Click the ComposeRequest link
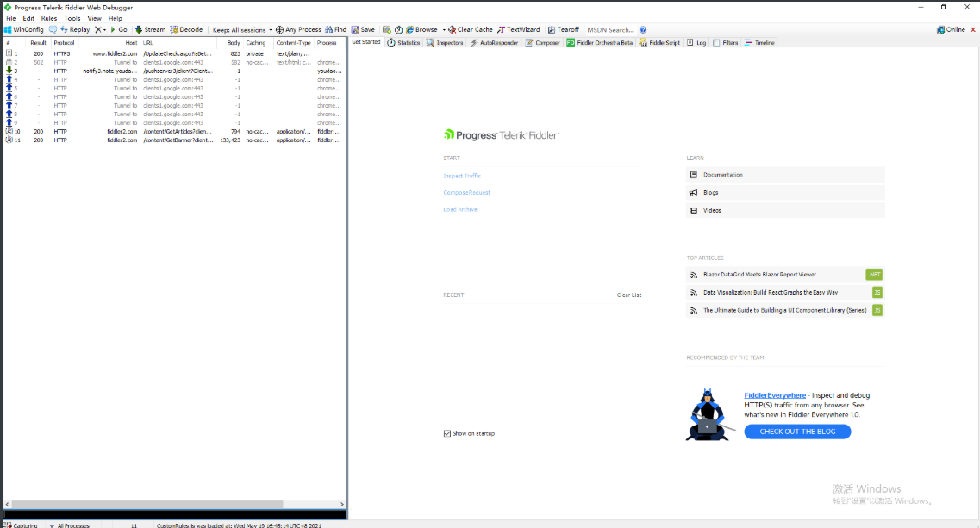 tap(467, 192)
